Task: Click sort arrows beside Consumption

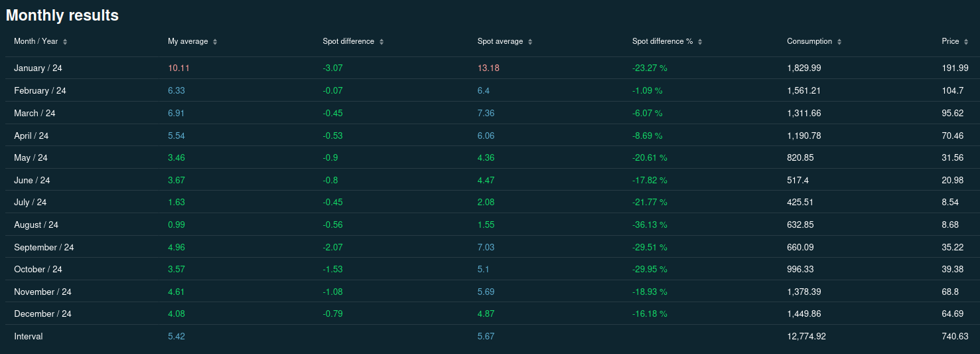Action: click(x=839, y=42)
